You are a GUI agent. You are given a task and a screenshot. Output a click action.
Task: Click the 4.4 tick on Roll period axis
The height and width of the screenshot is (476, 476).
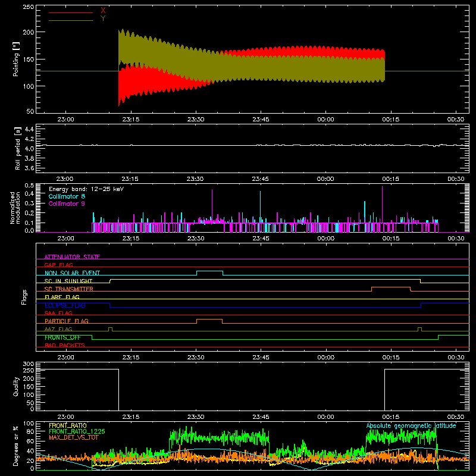(x=29, y=129)
